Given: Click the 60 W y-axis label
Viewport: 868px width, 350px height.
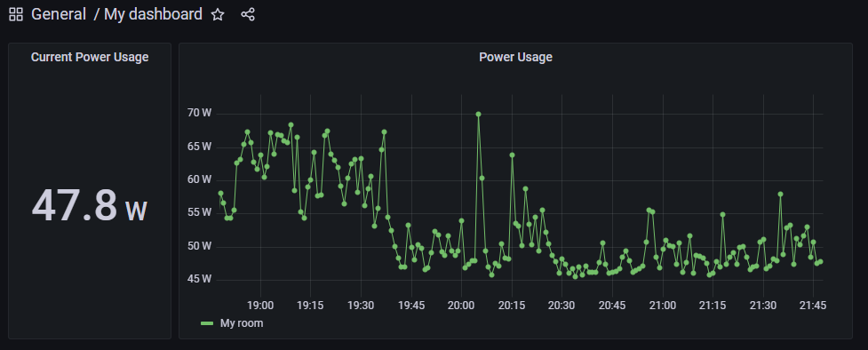Looking at the screenshot, I should point(200,179).
